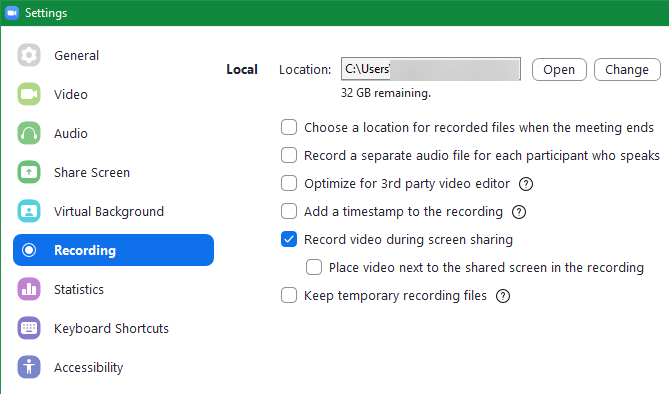Open Virtual Background settings
Image resolution: width=670 pixels, height=394 pixels.
click(x=109, y=212)
